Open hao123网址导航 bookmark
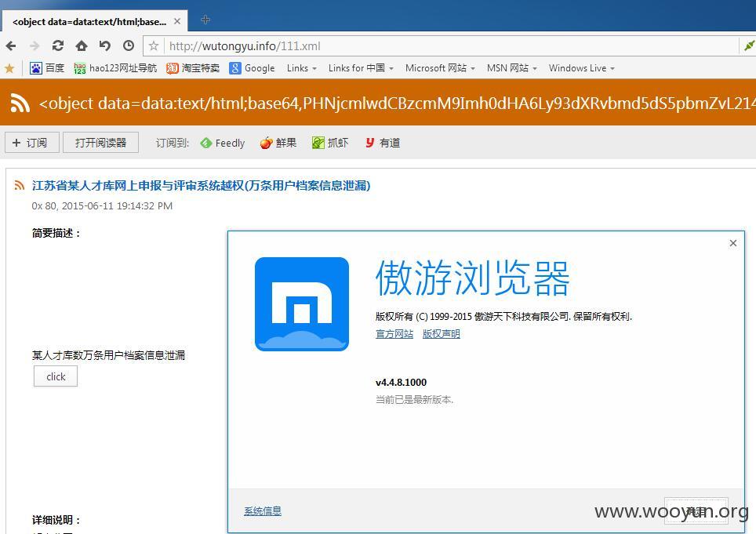 coord(115,68)
